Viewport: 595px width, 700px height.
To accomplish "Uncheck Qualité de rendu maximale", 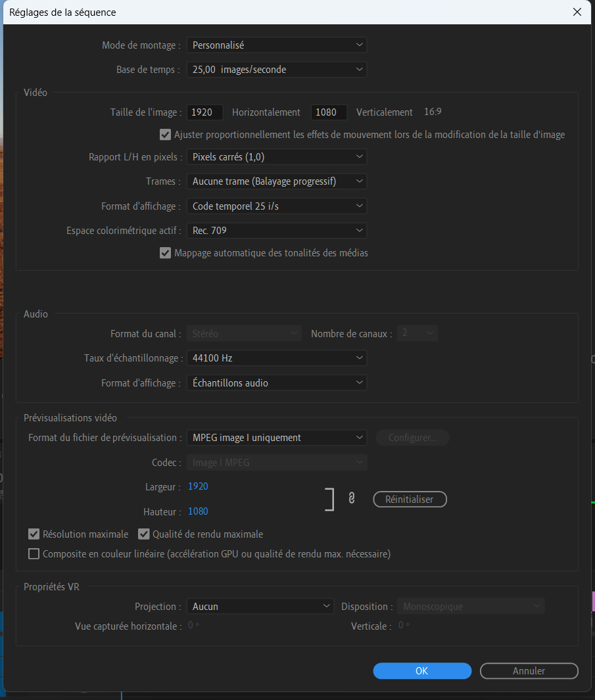I will coord(144,534).
